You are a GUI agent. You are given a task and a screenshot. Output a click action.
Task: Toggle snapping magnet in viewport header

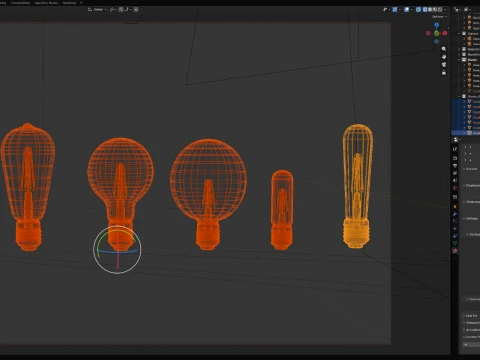coord(121,9)
